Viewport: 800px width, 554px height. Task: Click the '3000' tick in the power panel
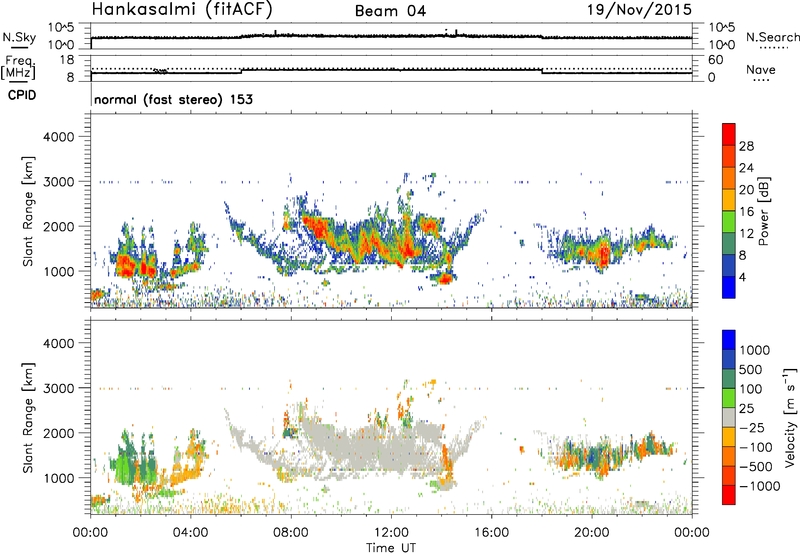58,182
